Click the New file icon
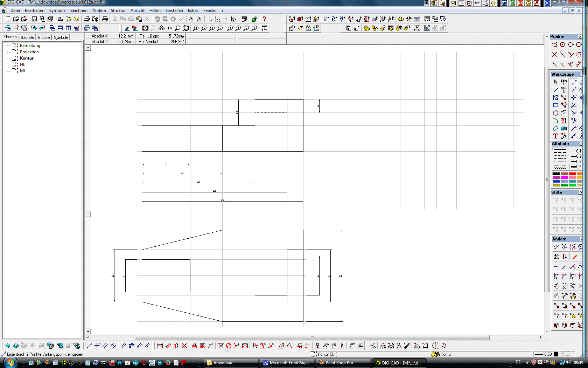The width and height of the screenshot is (588, 368). click(8, 19)
